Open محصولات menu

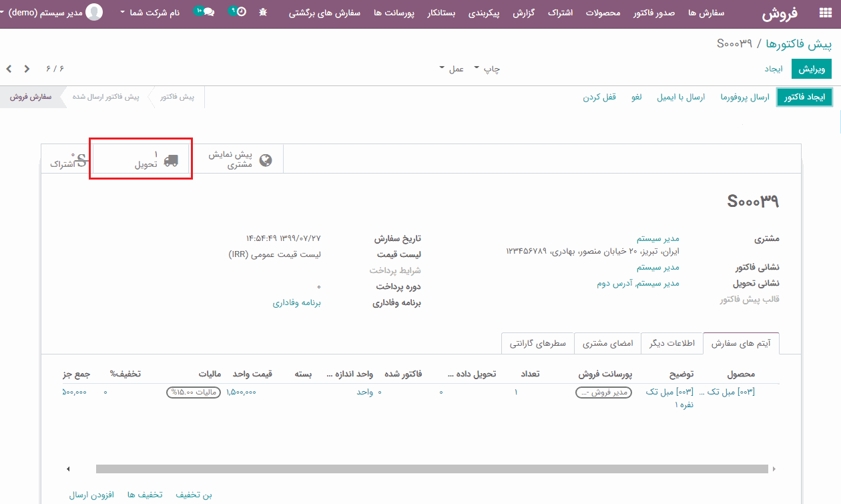click(602, 13)
